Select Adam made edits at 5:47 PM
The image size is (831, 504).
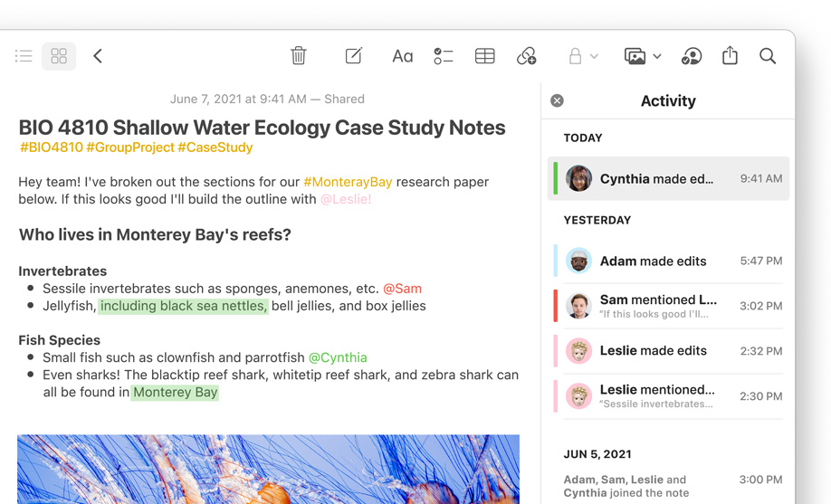point(670,261)
